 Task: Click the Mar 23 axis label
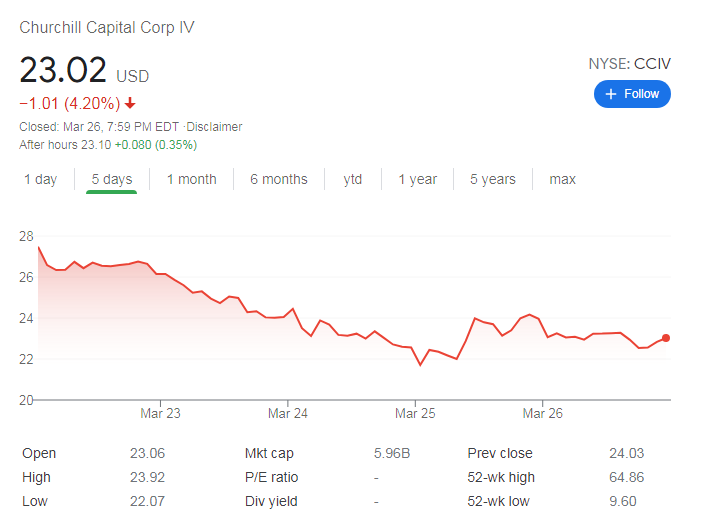(x=160, y=413)
